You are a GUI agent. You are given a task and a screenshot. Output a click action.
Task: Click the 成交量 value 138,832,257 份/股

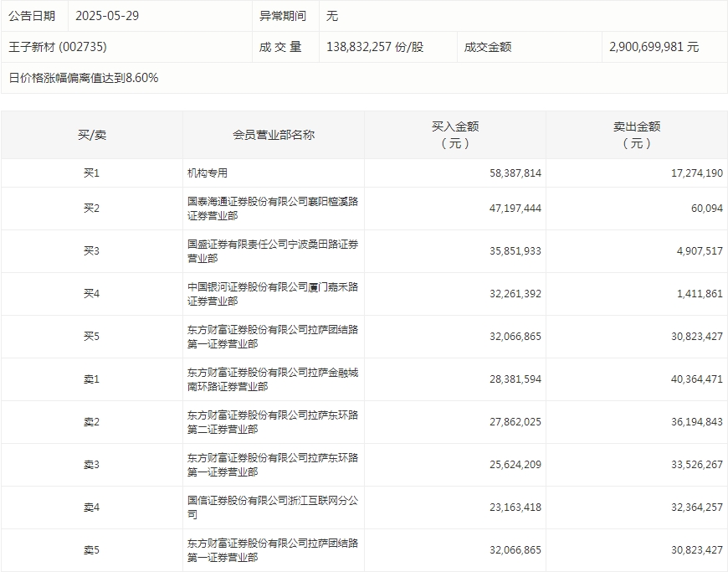(x=375, y=47)
